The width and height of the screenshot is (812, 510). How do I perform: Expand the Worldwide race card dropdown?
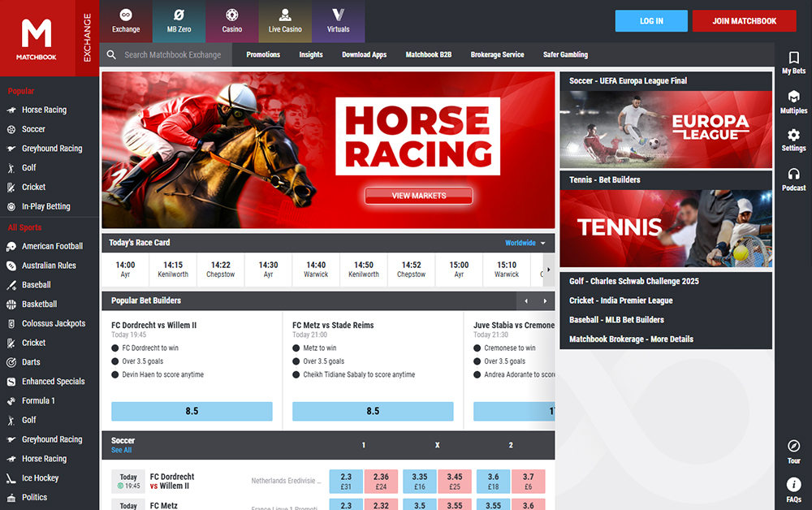[525, 243]
